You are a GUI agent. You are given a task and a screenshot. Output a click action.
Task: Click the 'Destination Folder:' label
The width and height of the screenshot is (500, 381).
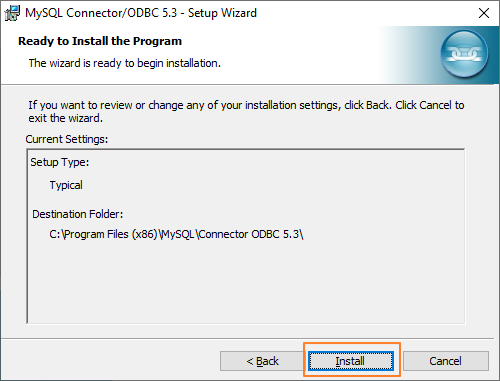coord(78,214)
